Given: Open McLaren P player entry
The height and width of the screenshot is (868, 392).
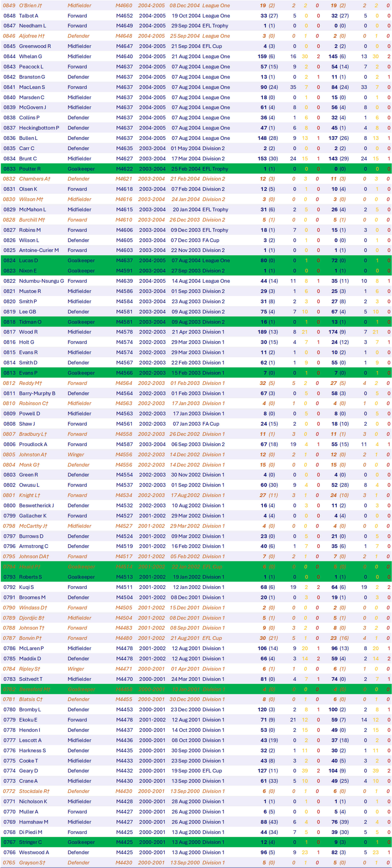Looking at the screenshot, I should point(31,648).
